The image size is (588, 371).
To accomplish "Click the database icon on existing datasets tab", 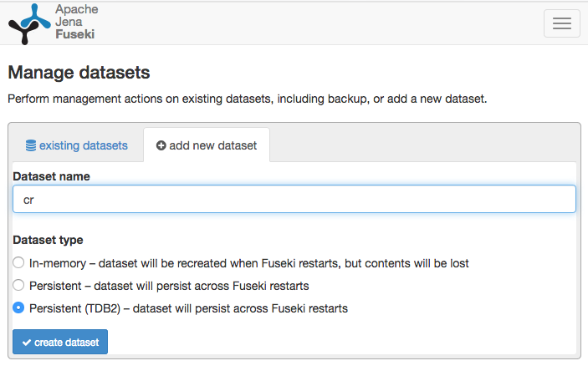I will tap(31, 145).
